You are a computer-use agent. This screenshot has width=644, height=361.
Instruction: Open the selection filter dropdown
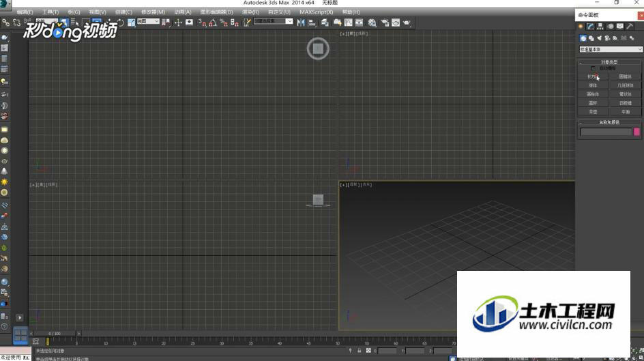[x=46, y=21]
